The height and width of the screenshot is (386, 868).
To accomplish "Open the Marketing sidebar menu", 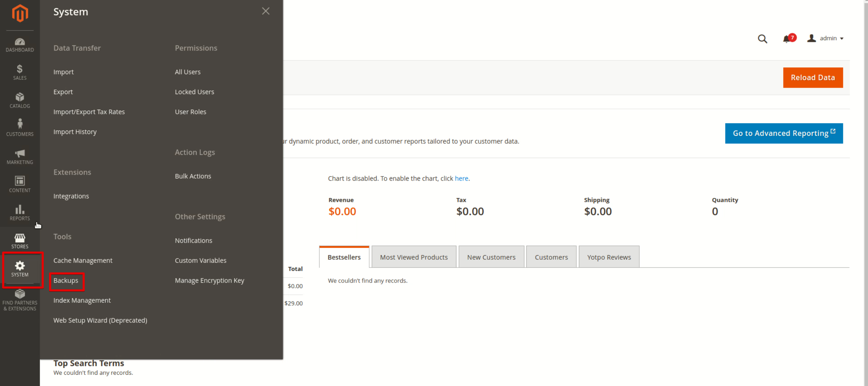I will 20,157.
